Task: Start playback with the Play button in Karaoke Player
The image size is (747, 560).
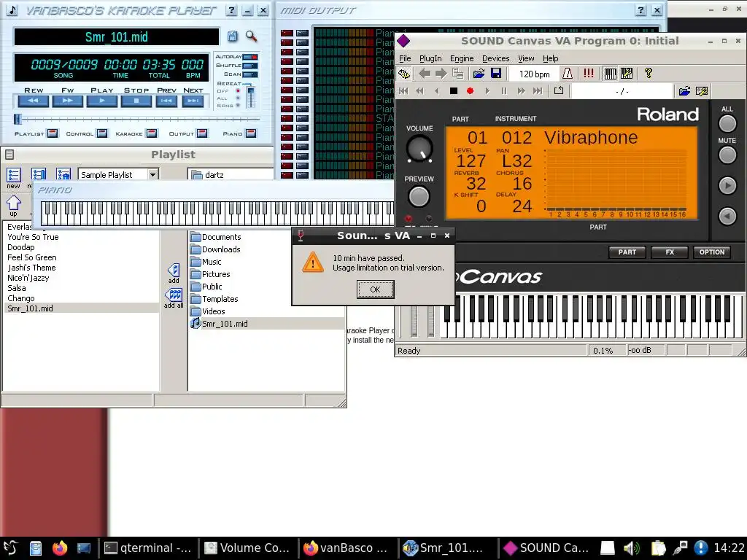Action: tap(102, 101)
